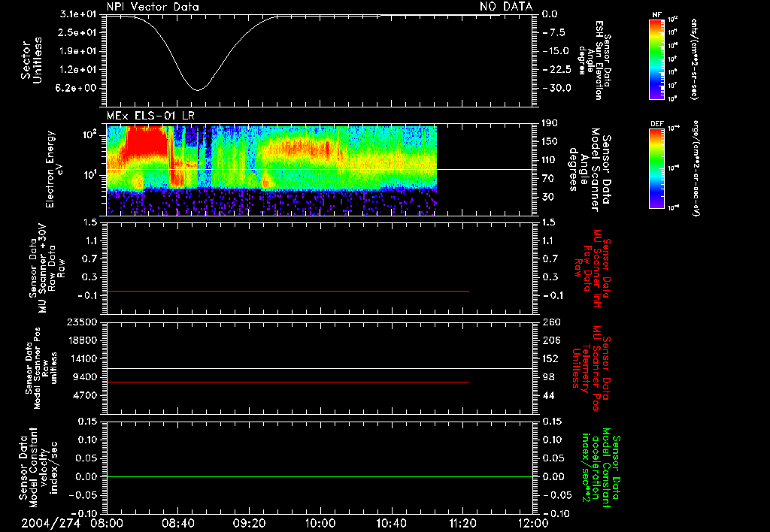
Task: Click the 260 telemetry tick value
Action: pyautogui.click(x=550, y=322)
